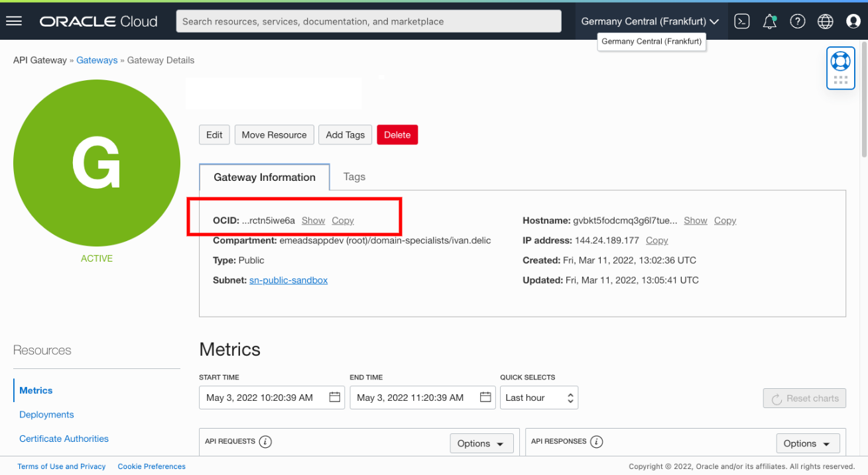
Task: Open the notifications bell
Action: click(x=769, y=21)
